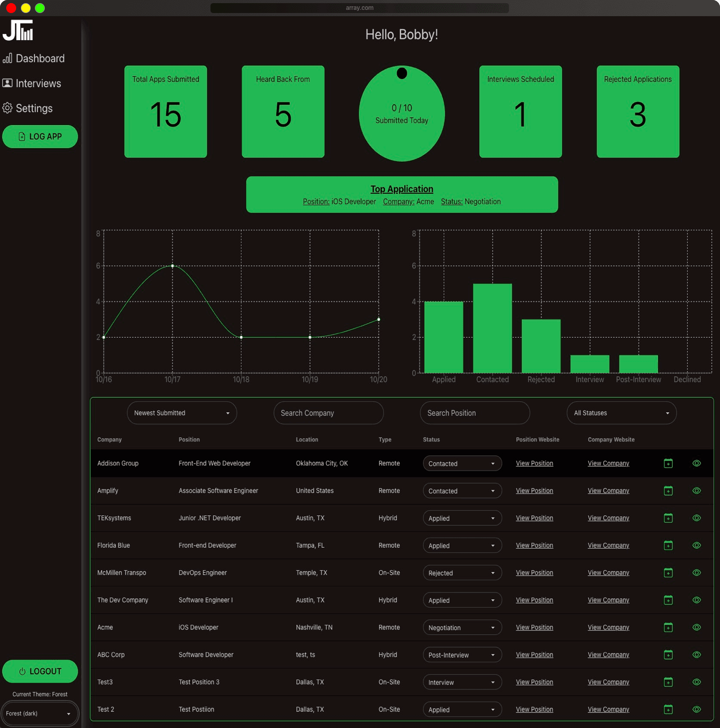Click the Logout power icon
This screenshot has height=728, width=720.
pos(22,671)
